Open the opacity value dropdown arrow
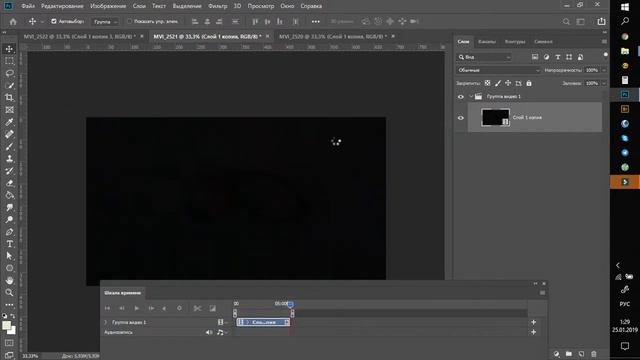The height and width of the screenshot is (360, 640). click(604, 70)
